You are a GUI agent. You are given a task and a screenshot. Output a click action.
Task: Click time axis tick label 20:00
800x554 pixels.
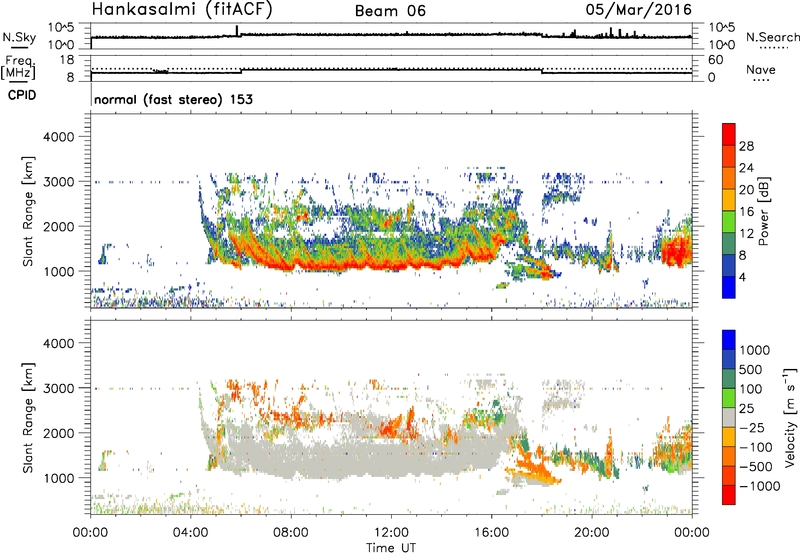(591, 533)
